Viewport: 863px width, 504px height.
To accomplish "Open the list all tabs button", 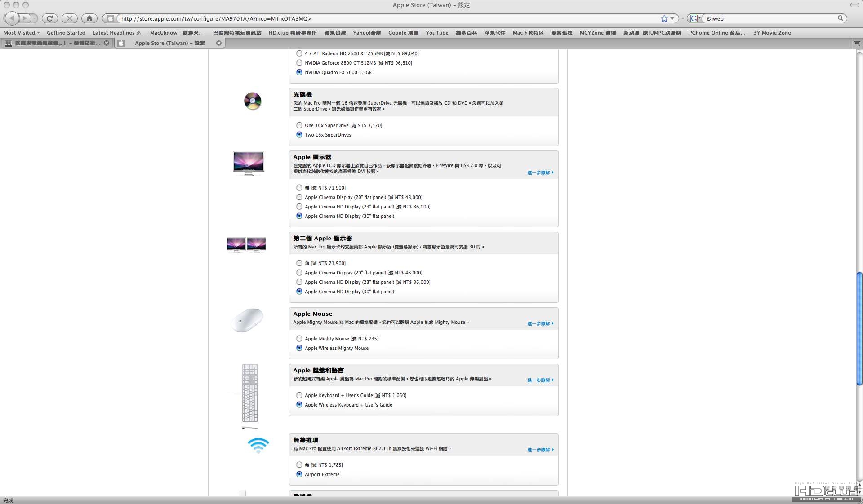I will [857, 44].
